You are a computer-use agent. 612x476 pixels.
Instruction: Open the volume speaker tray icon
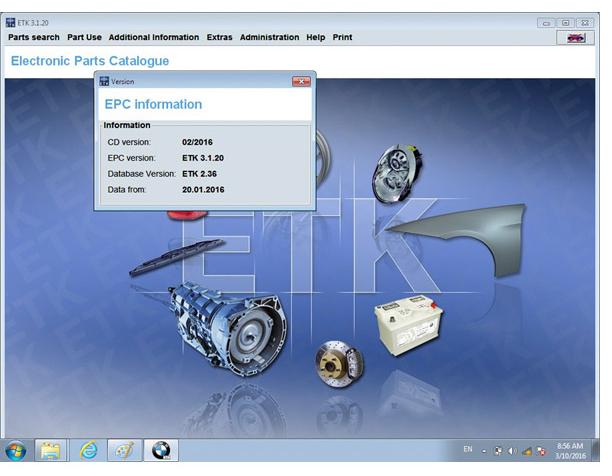coord(512,451)
